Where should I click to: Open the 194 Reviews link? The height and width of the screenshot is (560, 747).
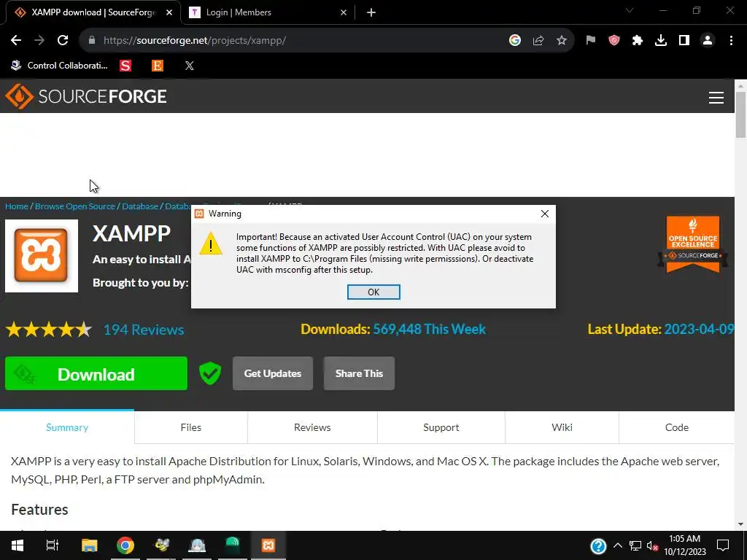(x=144, y=330)
